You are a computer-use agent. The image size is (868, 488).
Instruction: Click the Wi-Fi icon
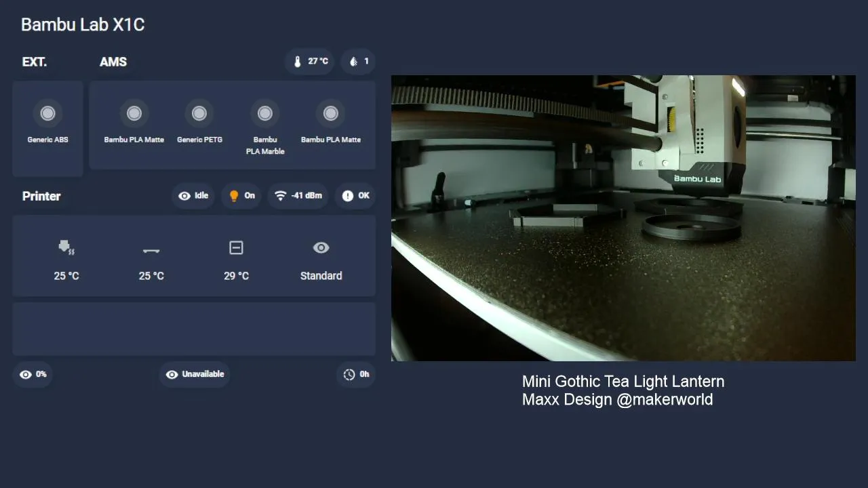pyautogui.click(x=280, y=196)
